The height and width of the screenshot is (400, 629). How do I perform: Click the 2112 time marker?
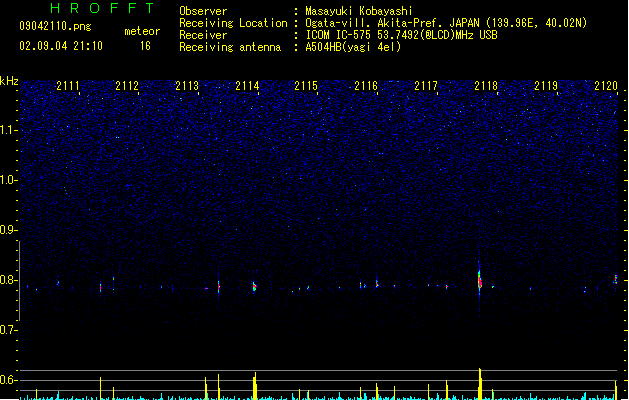tap(127, 86)
